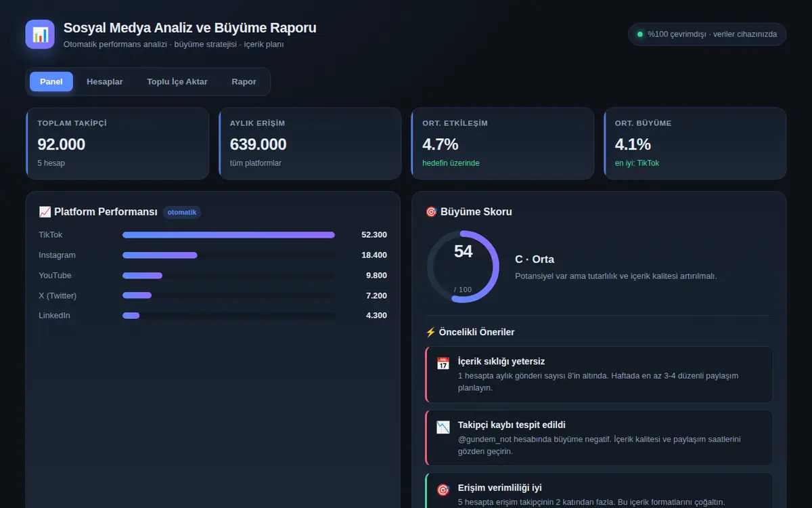Click the 'Takipçi kaybı tespit edildi' recommendation title
The image size is (812, 508).
512,425
